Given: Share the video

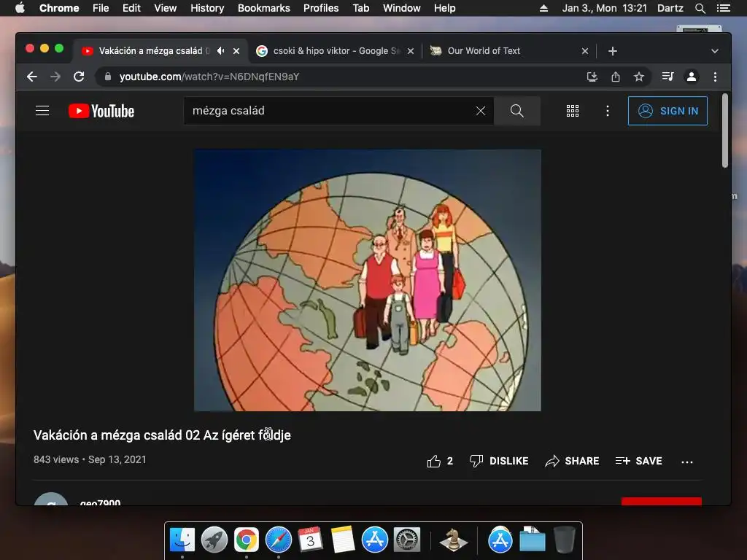Looking at the screenshot, I should 572,461.
